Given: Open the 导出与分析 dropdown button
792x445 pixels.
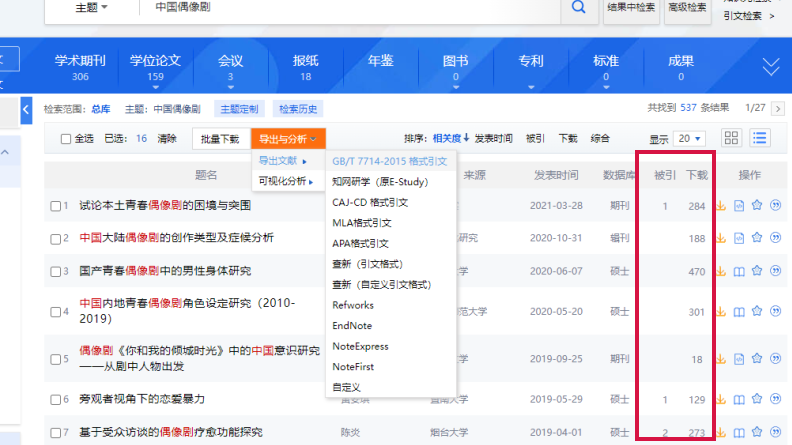Looking at the screenshot, I should [x=288, y=139].
